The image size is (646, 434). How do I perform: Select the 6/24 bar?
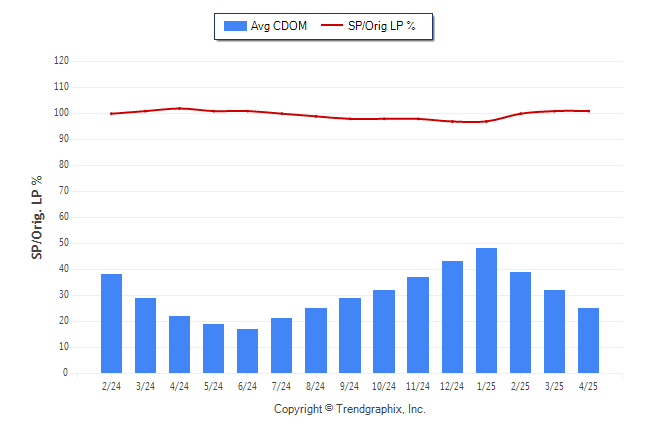tap(248, 351)
